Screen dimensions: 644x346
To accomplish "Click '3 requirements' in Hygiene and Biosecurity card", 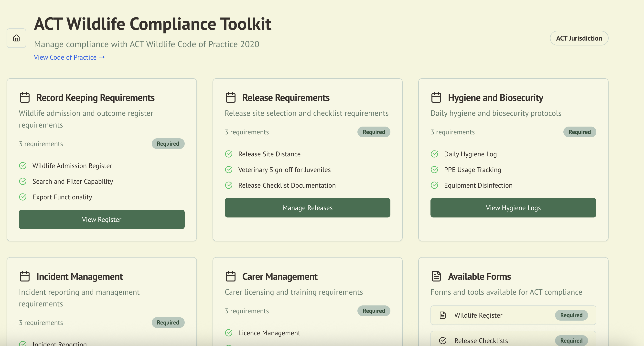I will click(452, 132).
